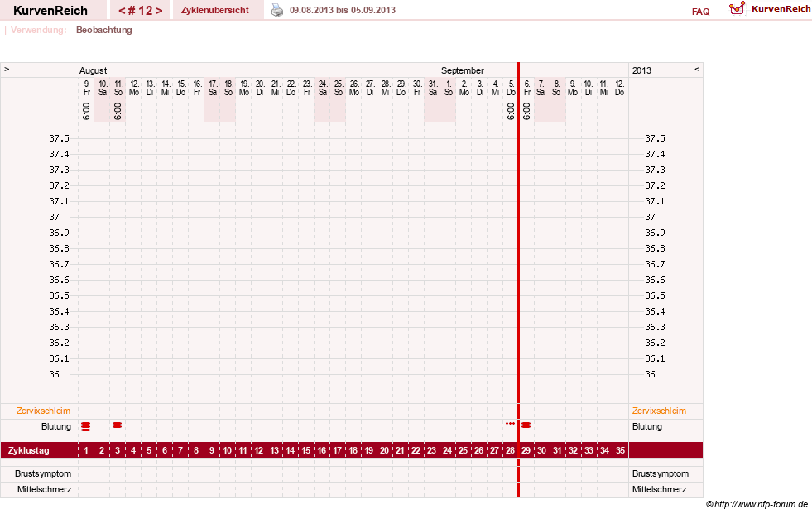Open the KurvenReich logo link

tap(770, 9)
